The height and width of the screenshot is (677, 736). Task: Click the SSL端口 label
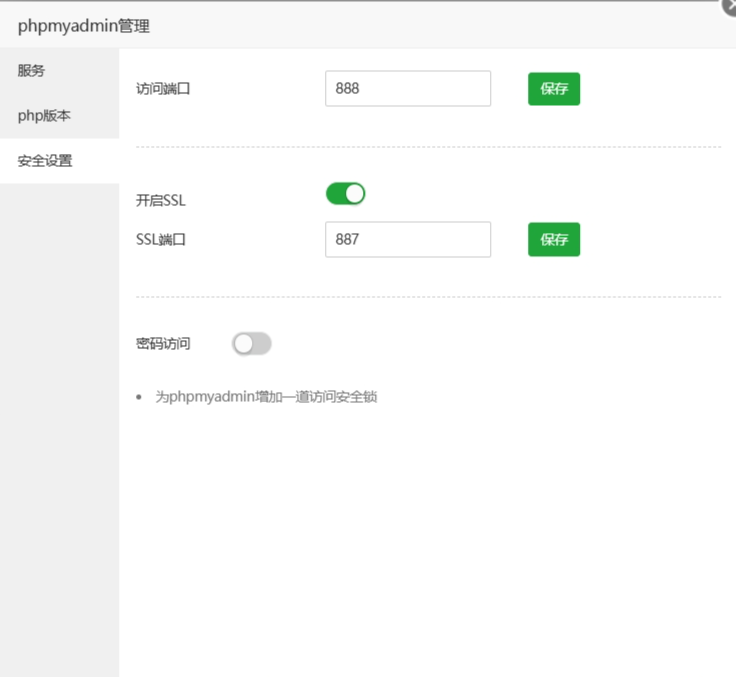point(161,239)
